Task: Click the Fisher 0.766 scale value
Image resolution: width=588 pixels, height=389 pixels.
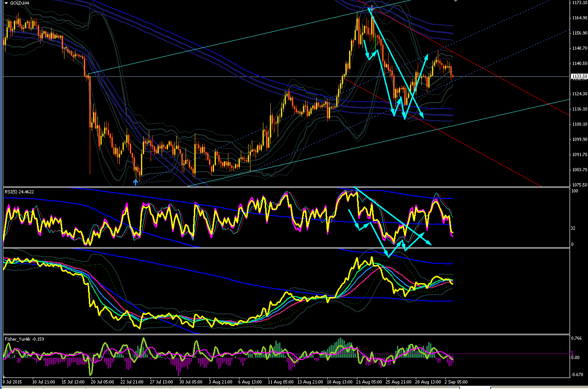Action: pos(577,338)
